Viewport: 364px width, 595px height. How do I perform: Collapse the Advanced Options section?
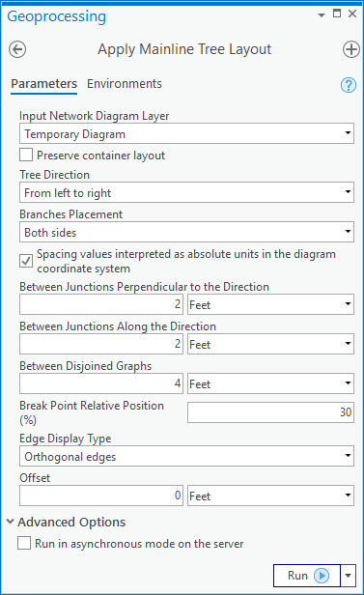[11, 522]
